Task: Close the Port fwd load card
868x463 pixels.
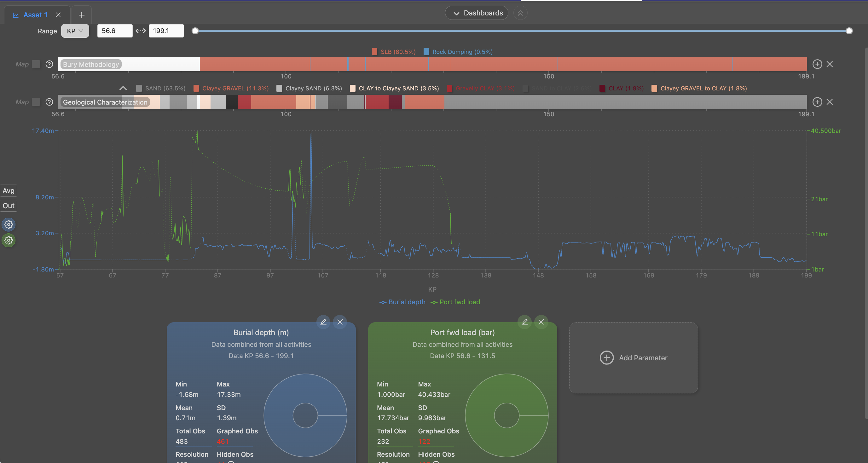Action: click(541, 322)
